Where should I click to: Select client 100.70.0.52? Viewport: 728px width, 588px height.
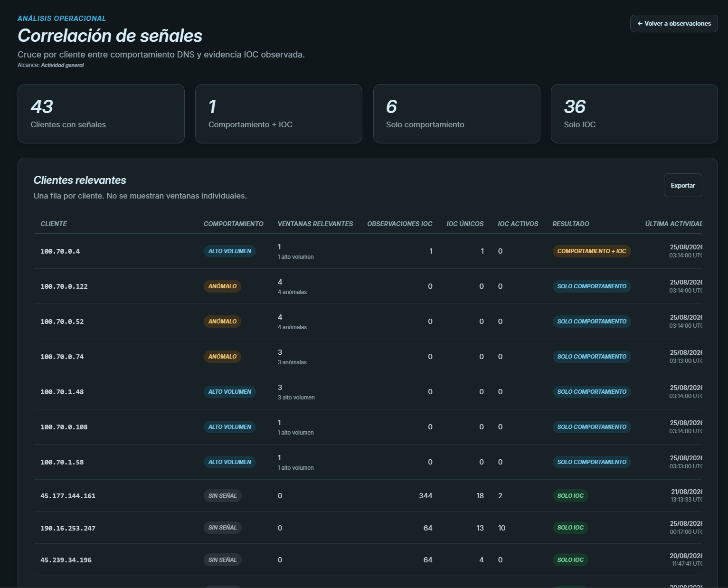[x=62, y=322]
